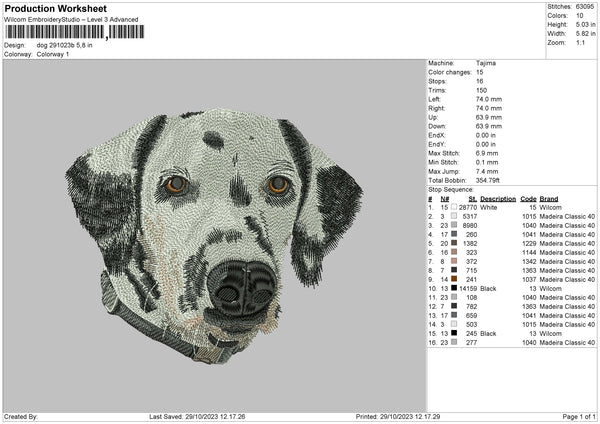Screen dimensions: 600x424
Task: Click the barcode under the worksheet title
Action: [x=73, y=33]
